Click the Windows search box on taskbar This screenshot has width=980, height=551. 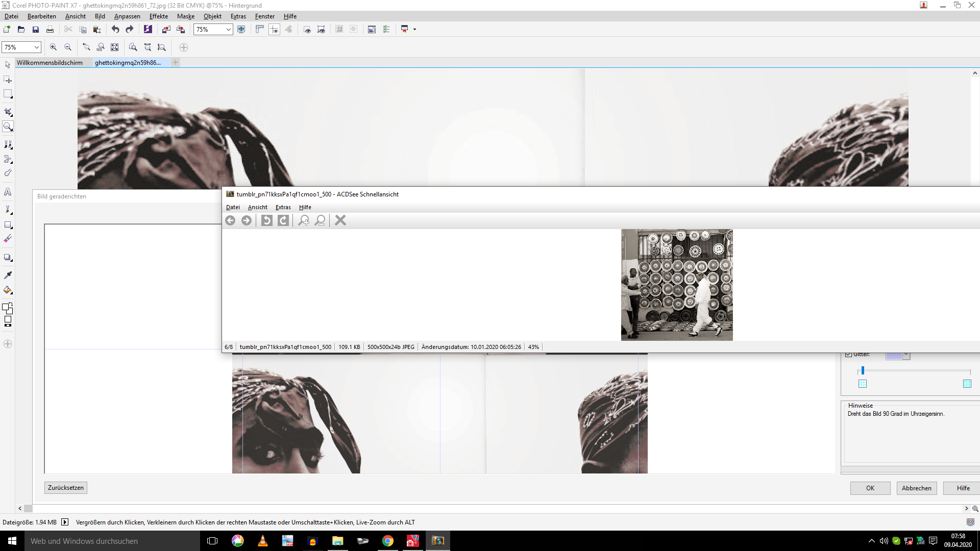pyautogui.click(x=112, y=541)
